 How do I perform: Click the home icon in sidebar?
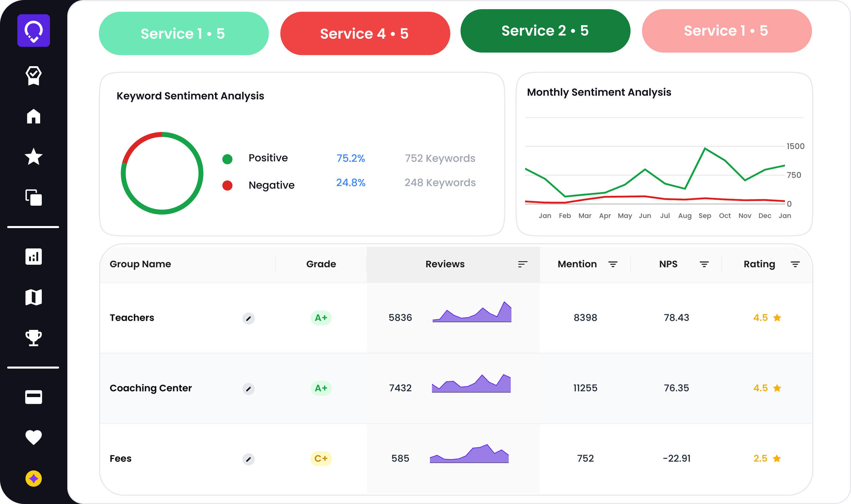pos(33,116)
